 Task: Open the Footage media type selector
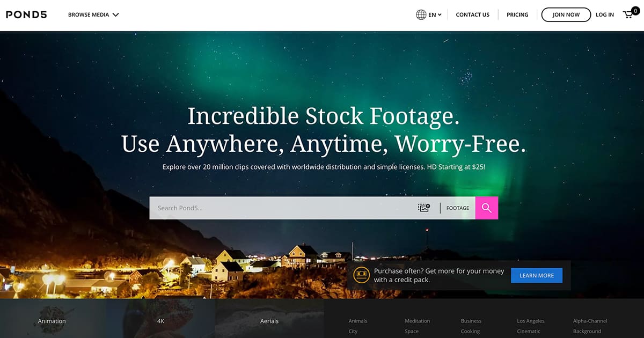(458, 208)
